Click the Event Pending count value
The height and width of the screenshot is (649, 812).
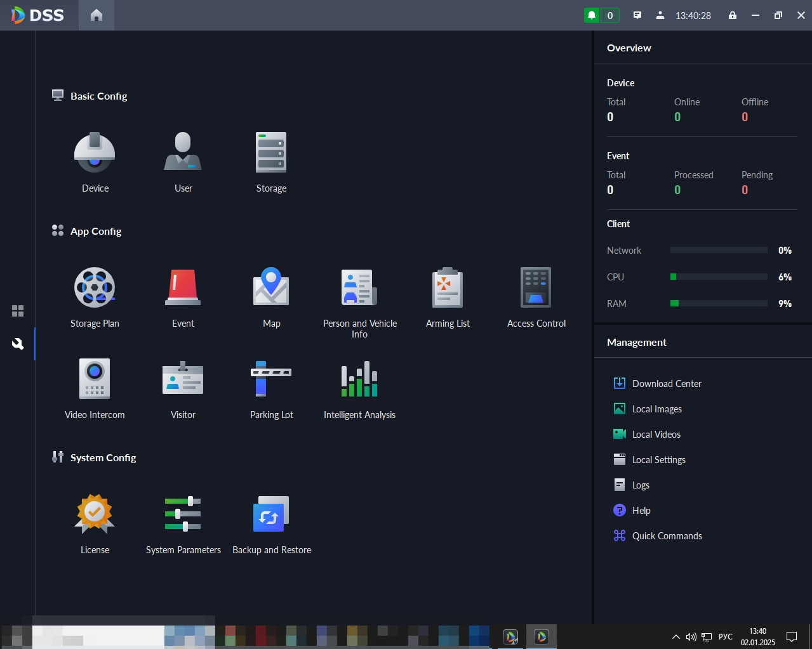[745, 190]
